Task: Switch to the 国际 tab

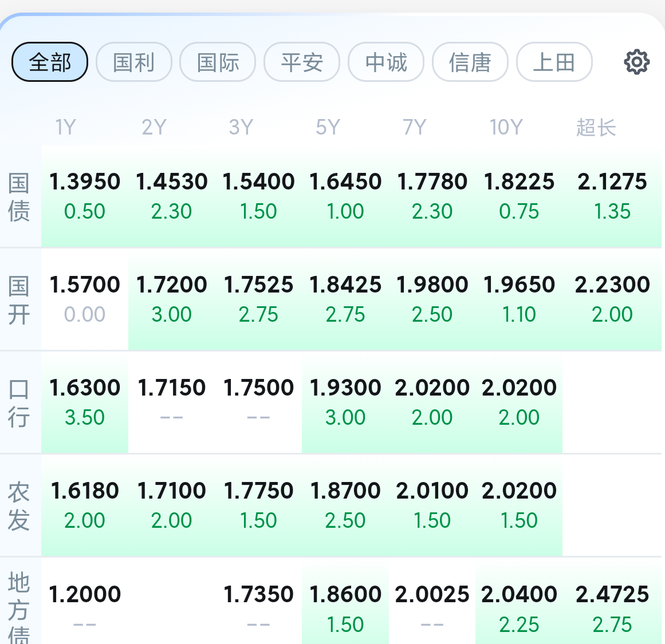Action: click(218, 62)
